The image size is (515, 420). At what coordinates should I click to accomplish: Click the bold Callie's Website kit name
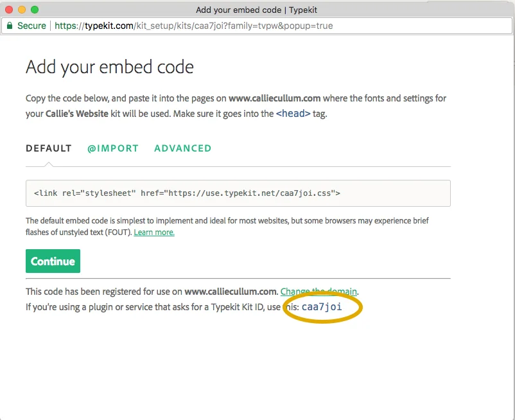[77, 114]
